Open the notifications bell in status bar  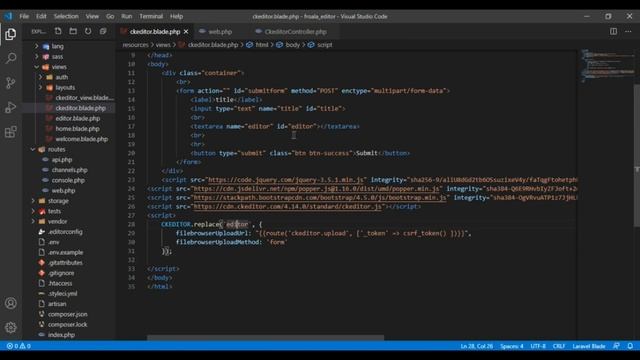[630, 346]
